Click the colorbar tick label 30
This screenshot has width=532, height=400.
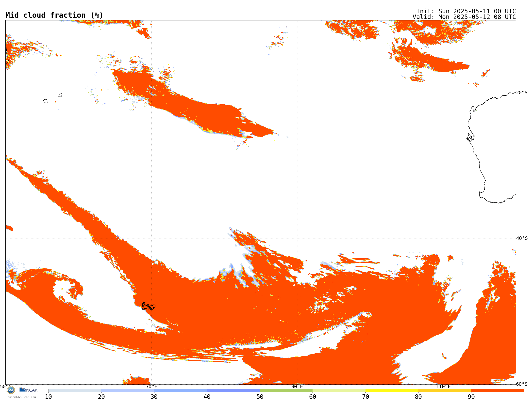[x=154, y=397]
